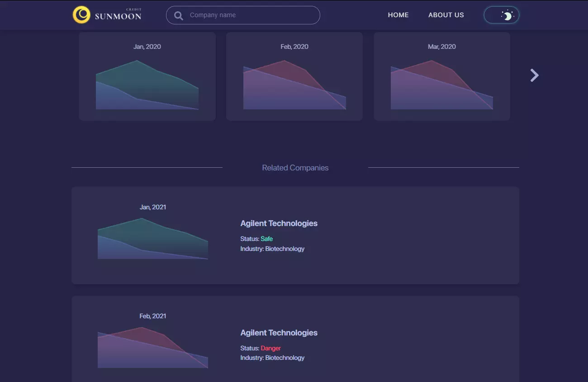Screen dimensions: 588x382
Task: Open the Jan, 2020 chart card
Action: point(147,76)
